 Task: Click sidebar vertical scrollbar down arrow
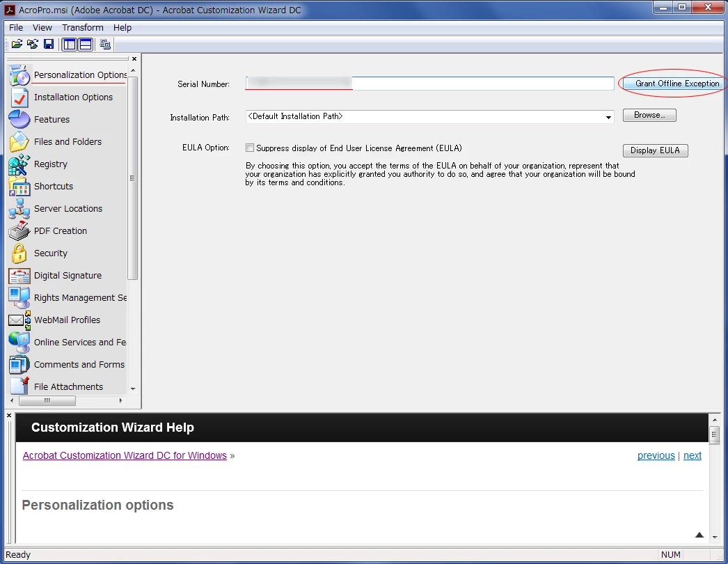(133, 389)
